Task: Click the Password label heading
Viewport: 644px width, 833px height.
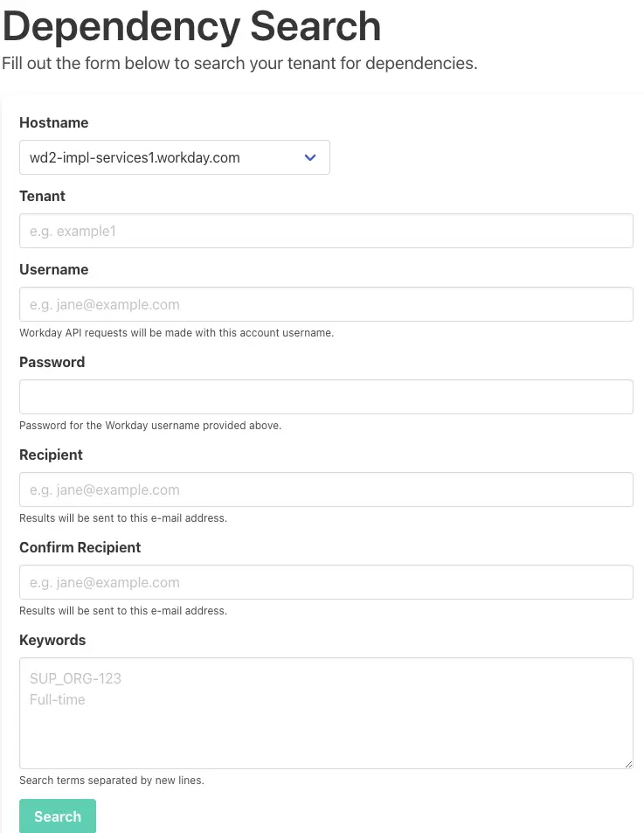Action: (x=51, y=362)
